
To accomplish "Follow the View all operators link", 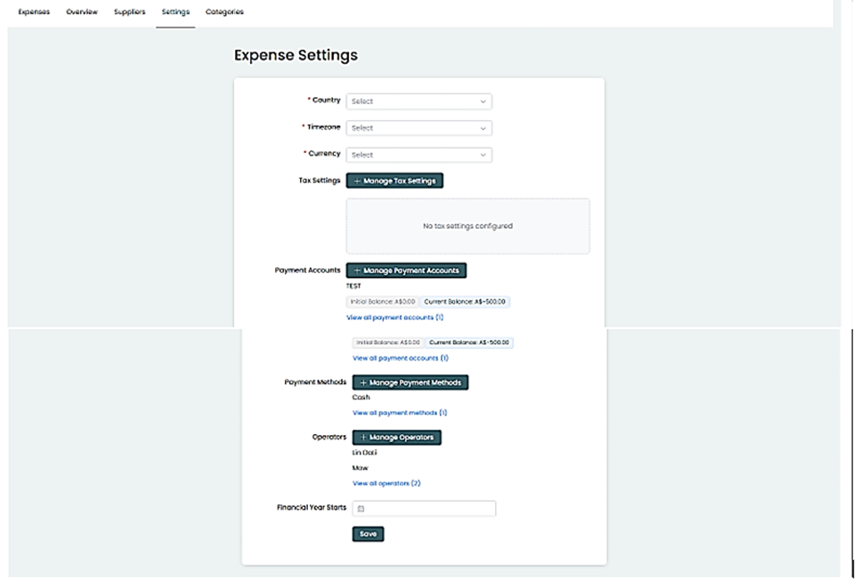I will click(386, 483).
